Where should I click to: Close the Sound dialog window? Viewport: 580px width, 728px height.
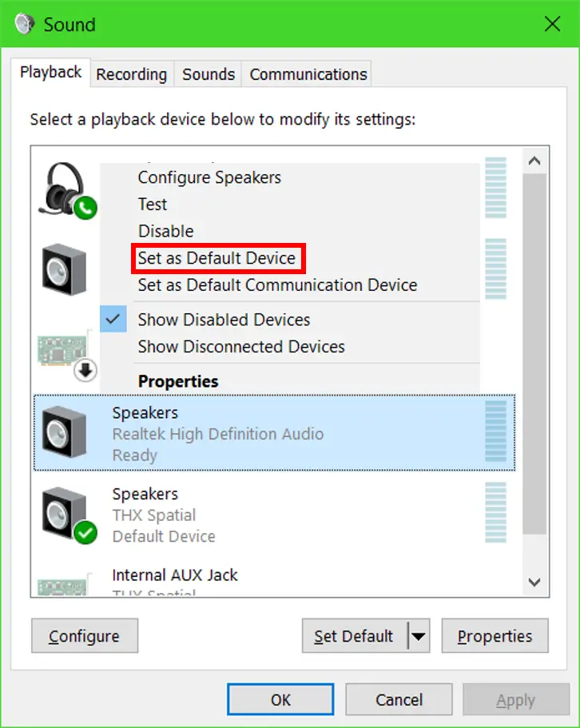click(x=552, y=24)
